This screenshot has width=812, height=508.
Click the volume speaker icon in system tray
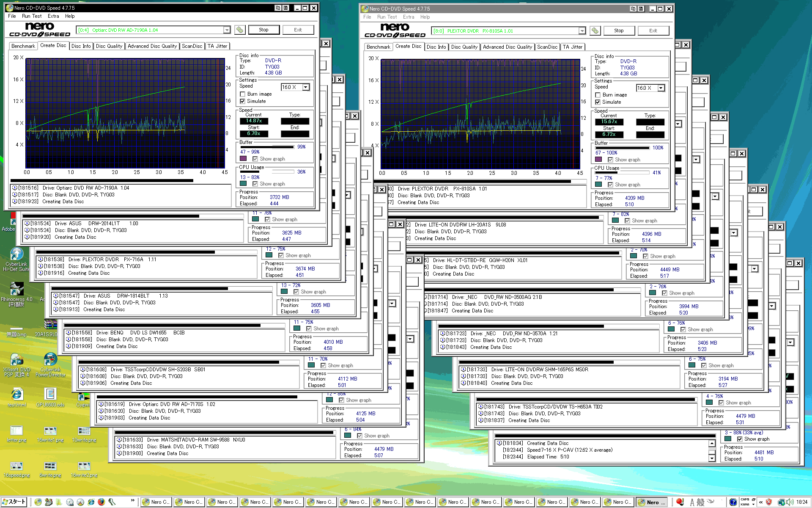point(790,502)
